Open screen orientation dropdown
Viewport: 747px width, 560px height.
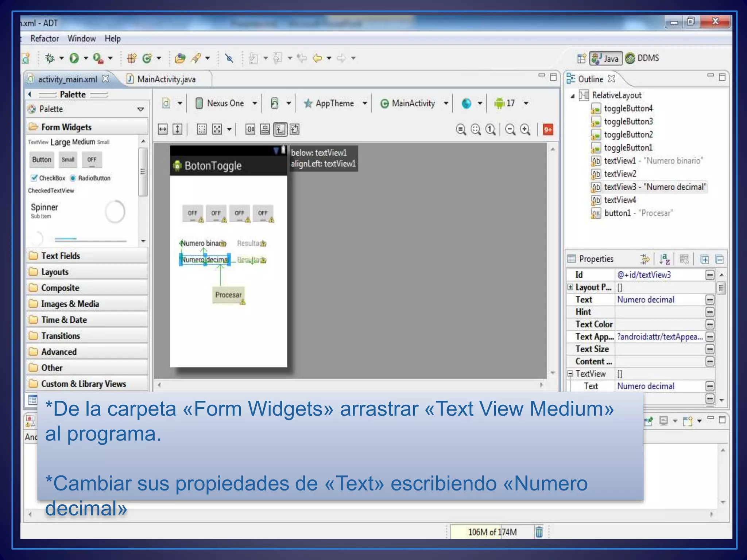pyautogui.click(x=280, y=104)
